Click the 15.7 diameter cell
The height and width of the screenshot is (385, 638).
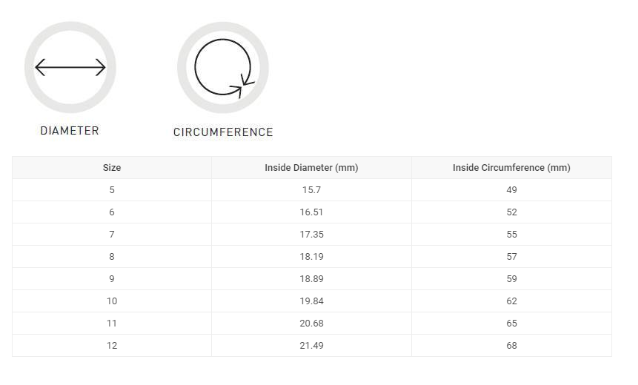point(311,190)
